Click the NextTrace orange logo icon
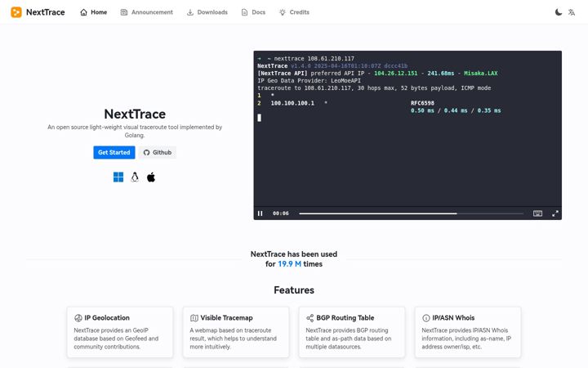The image size is (588, 368). point(16,12)
